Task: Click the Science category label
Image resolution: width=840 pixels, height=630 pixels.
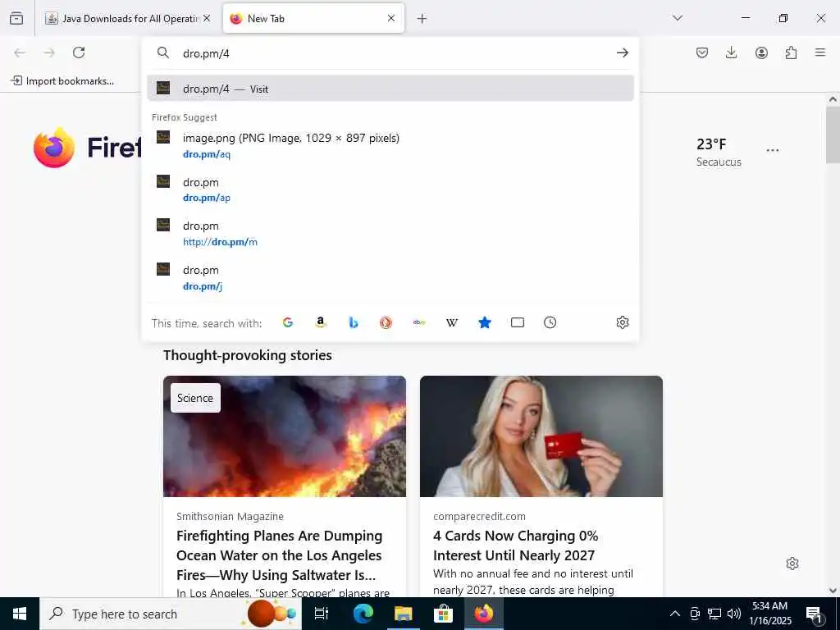Action: 195,398
